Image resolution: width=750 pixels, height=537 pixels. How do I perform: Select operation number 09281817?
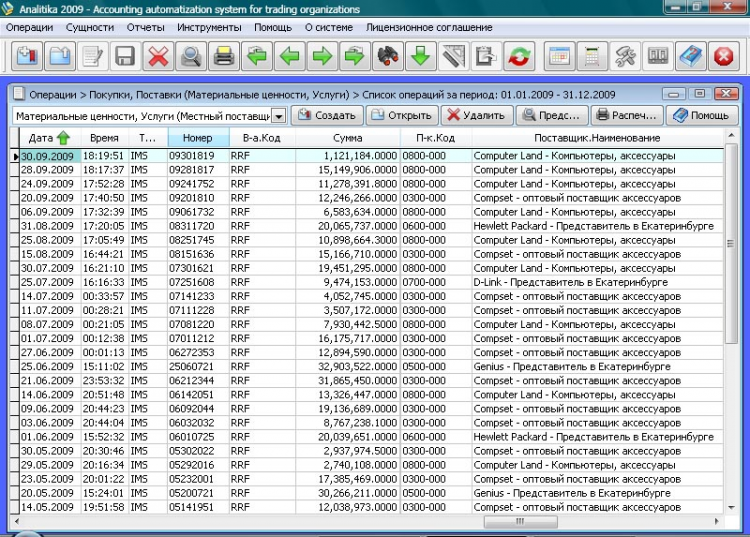coord(191,170)
